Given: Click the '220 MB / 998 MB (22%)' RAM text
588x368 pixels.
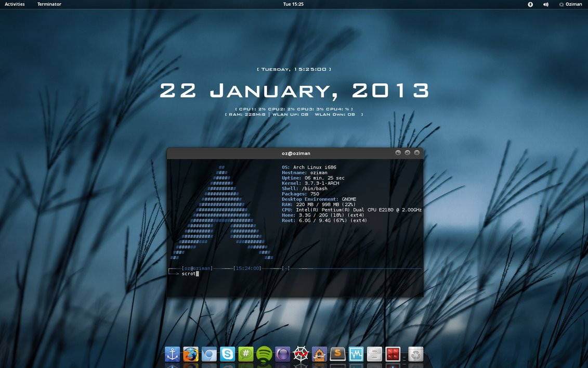Looking at the screenshot, I should pyautogui.click(x=325, y=205).
